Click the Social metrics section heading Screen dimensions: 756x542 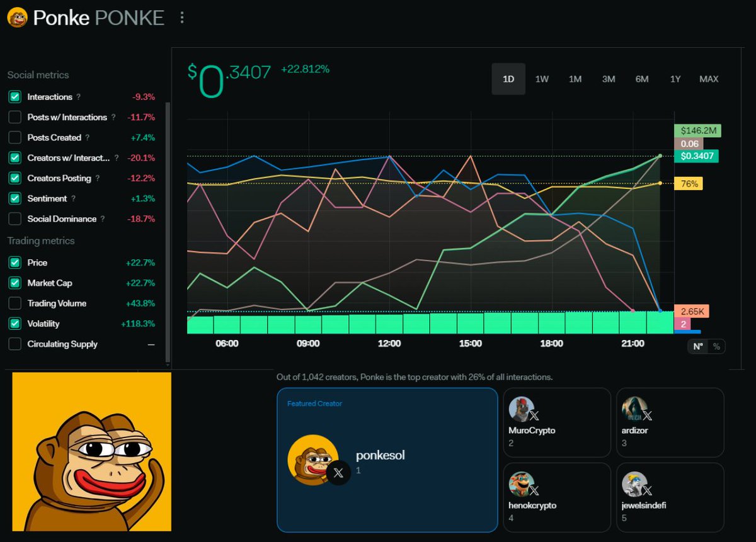point(38,75)
